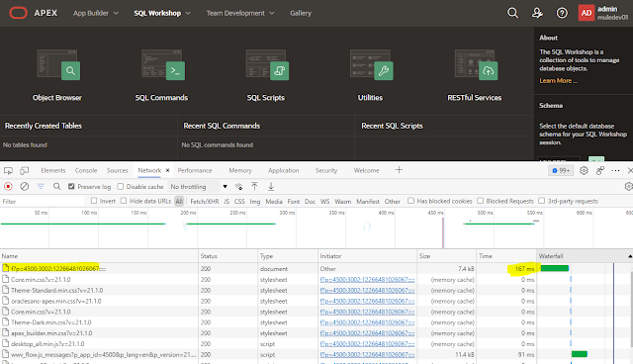Open DevTools settings gear icon
This screenshot has width=633, height=364.
pos(584,171)
